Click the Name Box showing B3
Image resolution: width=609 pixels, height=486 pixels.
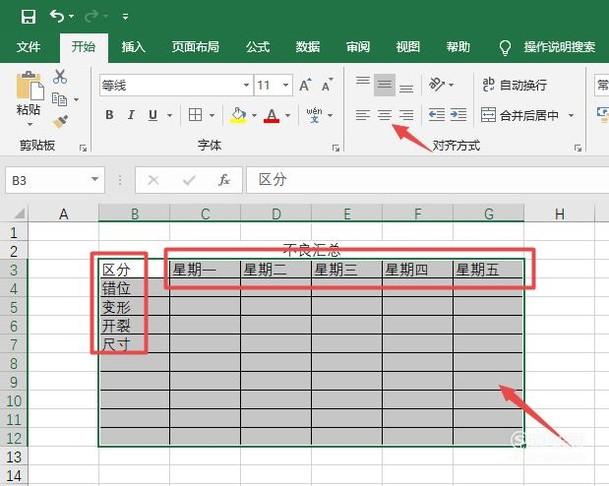pyautogui.click(x=47, y=180)
